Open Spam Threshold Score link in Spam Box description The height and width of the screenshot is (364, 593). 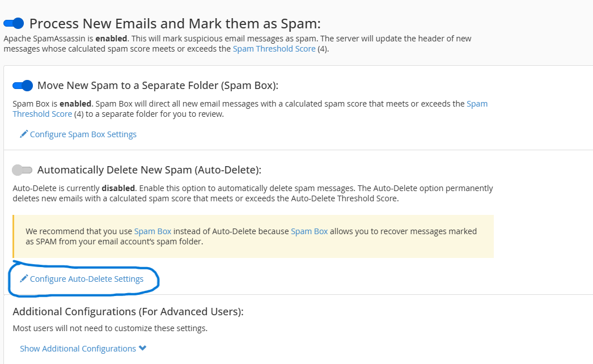click(42, 114)
